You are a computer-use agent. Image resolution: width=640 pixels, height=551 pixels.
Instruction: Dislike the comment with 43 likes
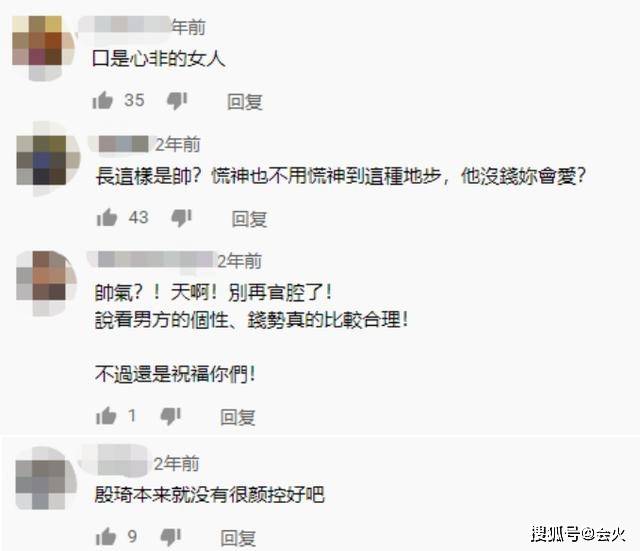point(182,218)
